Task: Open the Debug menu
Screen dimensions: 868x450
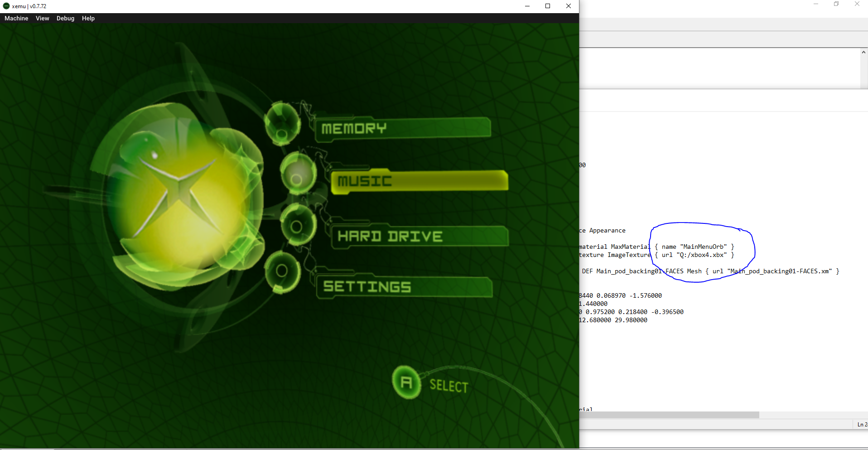Action: (x=65, y=18)
